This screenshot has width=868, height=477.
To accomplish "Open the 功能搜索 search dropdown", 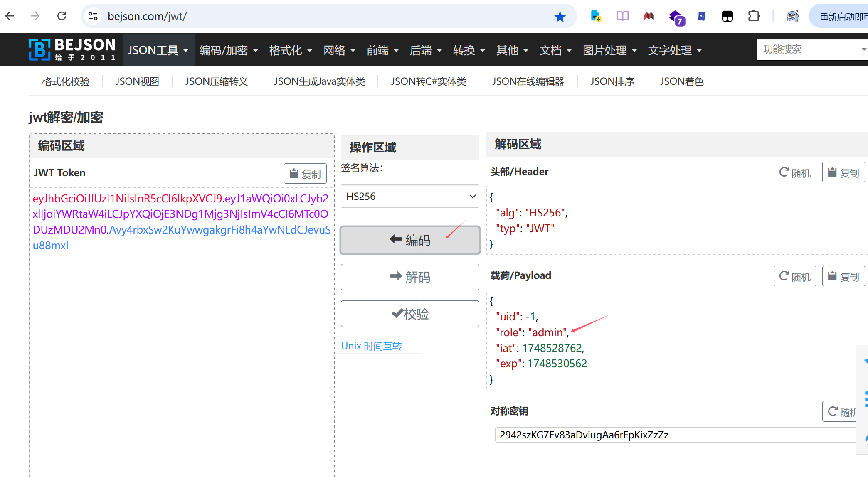I will [x=811, y=49].
